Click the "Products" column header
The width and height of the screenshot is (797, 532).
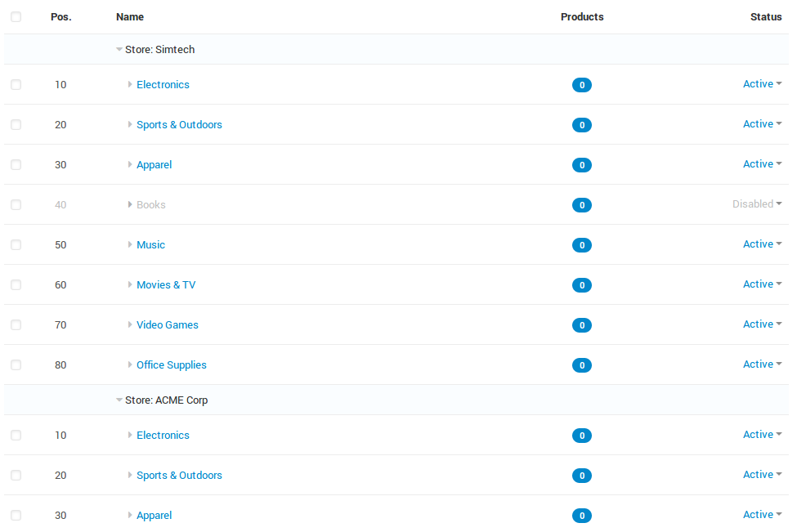click(x=582, y=17)
